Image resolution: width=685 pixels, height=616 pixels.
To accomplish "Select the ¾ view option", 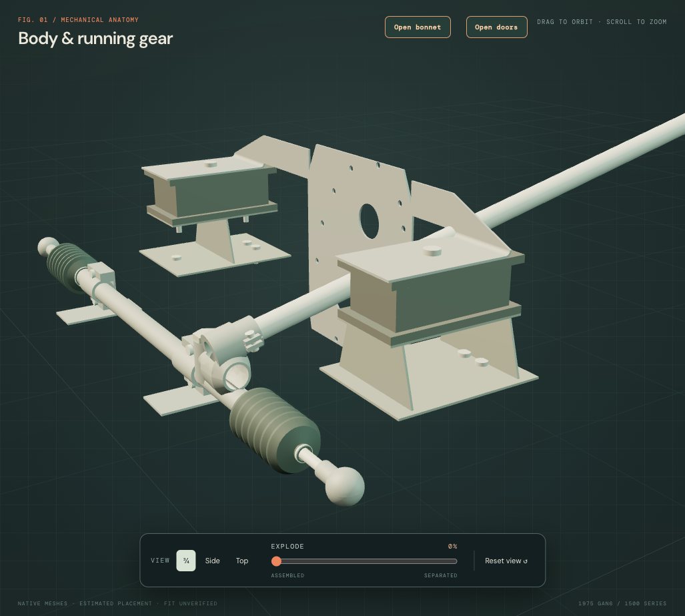I will point(186,561).
